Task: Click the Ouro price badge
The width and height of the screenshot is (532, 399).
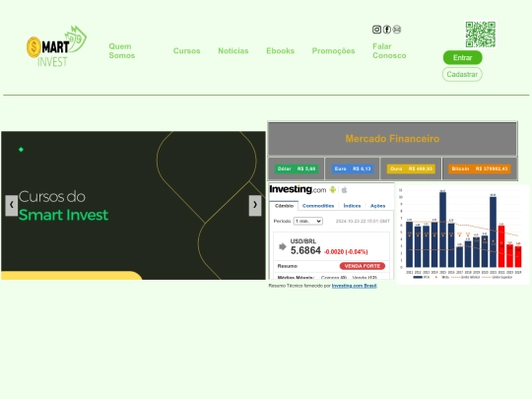Action: [x=411, y=169]
